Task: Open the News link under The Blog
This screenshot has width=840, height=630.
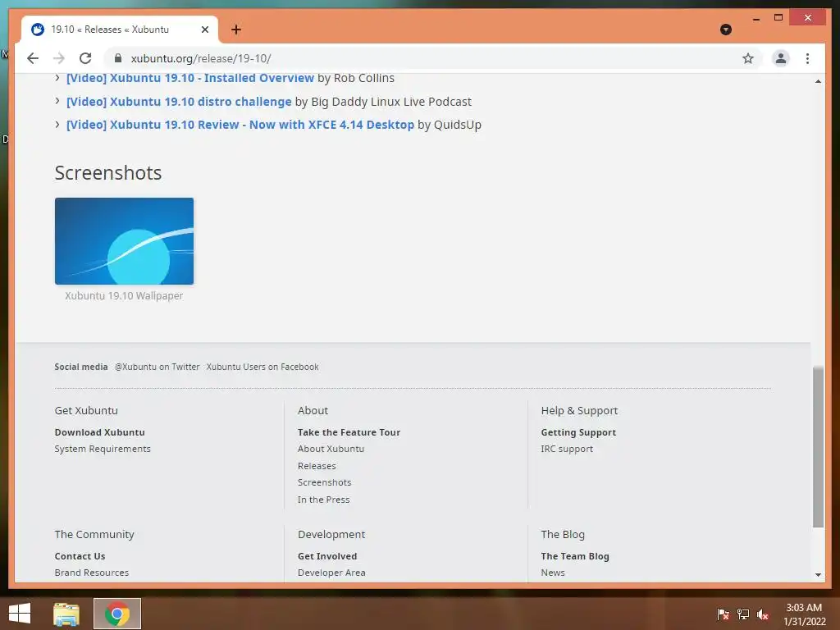Action: (x=553, y=573)
